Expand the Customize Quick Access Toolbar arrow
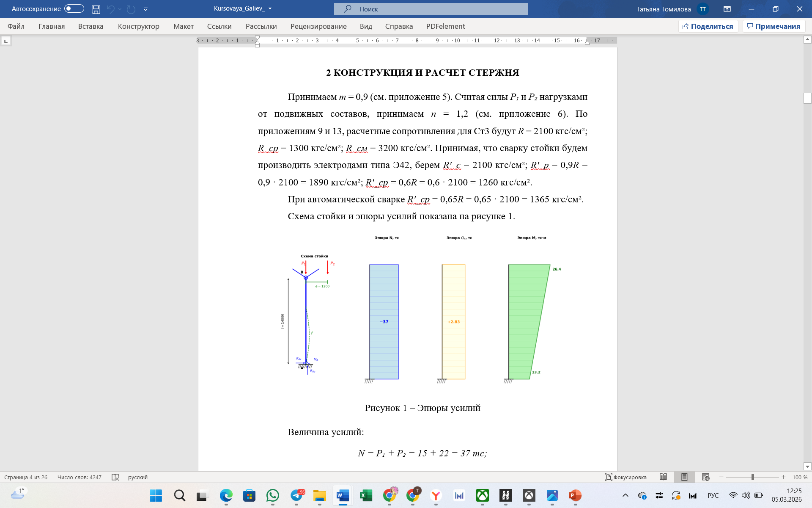 [145, 9]
